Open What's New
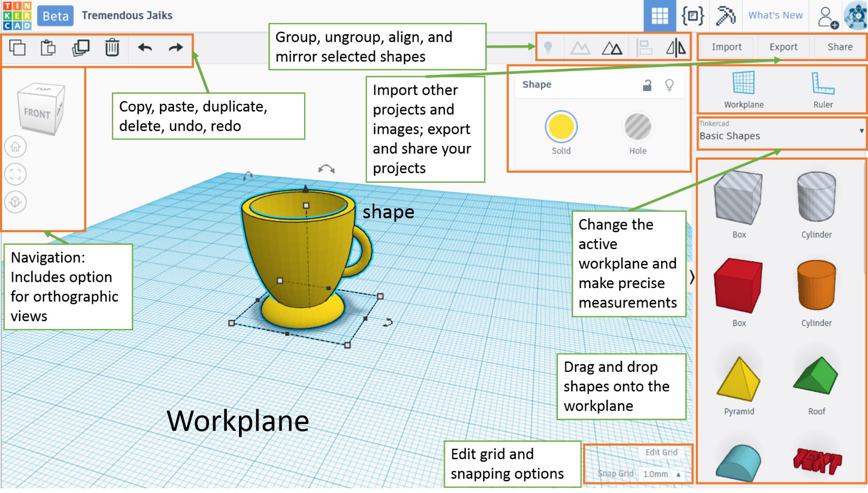The image size is (868, 493). pos(775,15)
